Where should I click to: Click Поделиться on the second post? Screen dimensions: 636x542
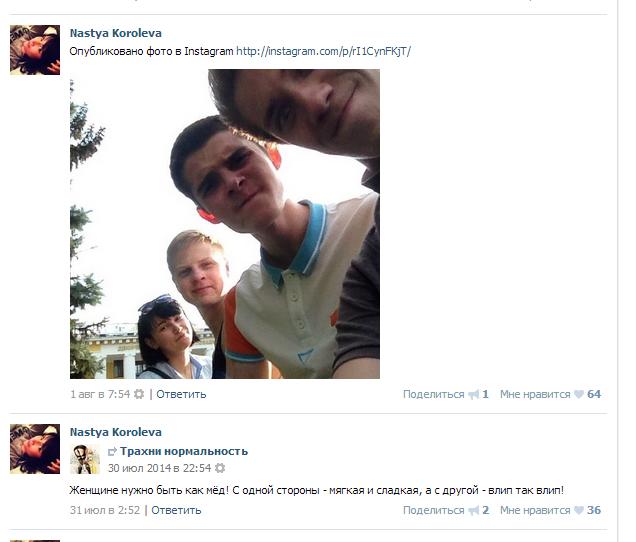pos(434,510)
